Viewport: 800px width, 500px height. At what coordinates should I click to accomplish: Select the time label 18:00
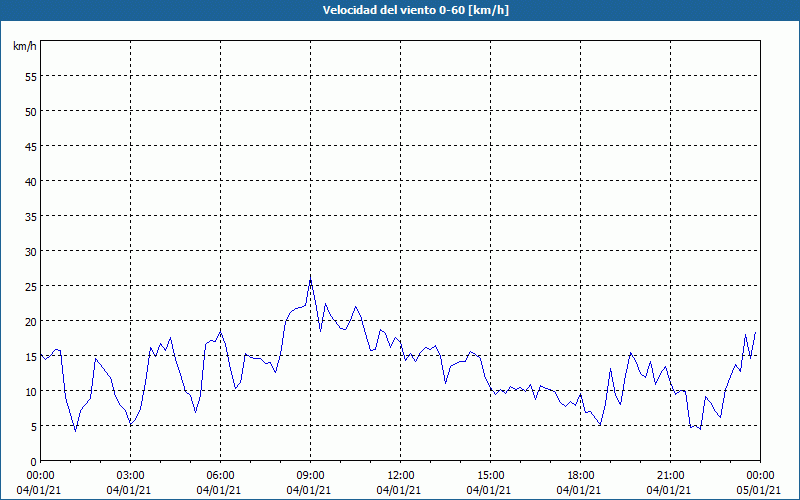[581, 476]
